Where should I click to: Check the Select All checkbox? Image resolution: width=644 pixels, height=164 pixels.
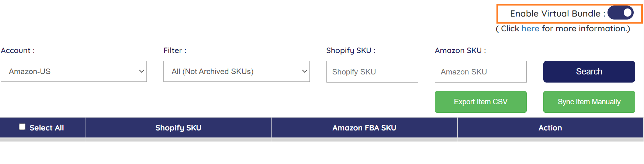click(22, 127)
